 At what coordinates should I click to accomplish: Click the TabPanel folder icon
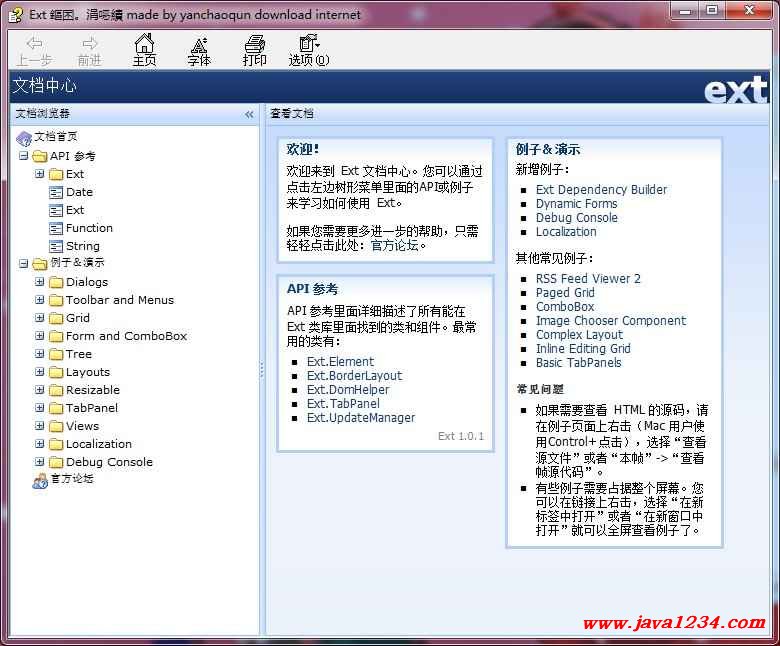[x=56, y=408]
